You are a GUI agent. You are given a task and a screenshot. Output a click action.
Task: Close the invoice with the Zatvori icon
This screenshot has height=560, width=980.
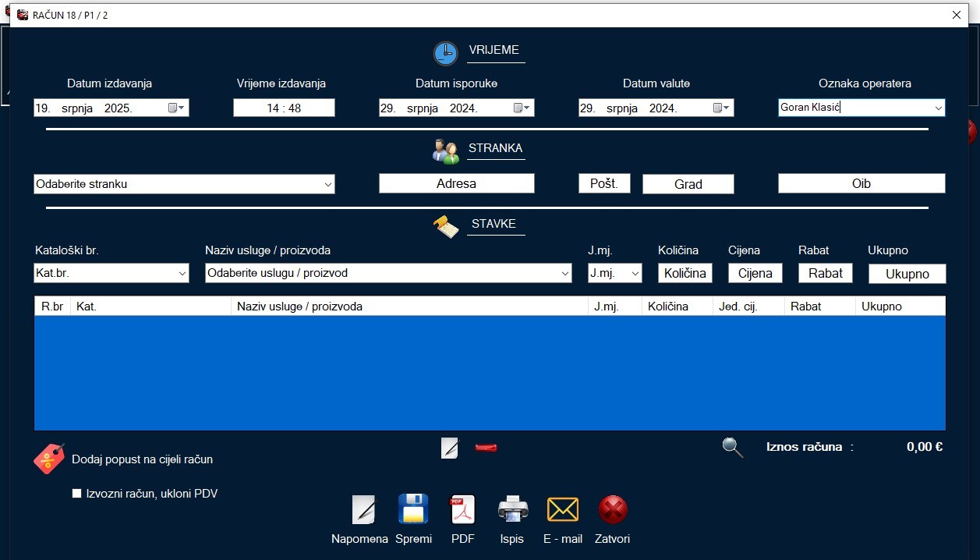coord(612,510)
